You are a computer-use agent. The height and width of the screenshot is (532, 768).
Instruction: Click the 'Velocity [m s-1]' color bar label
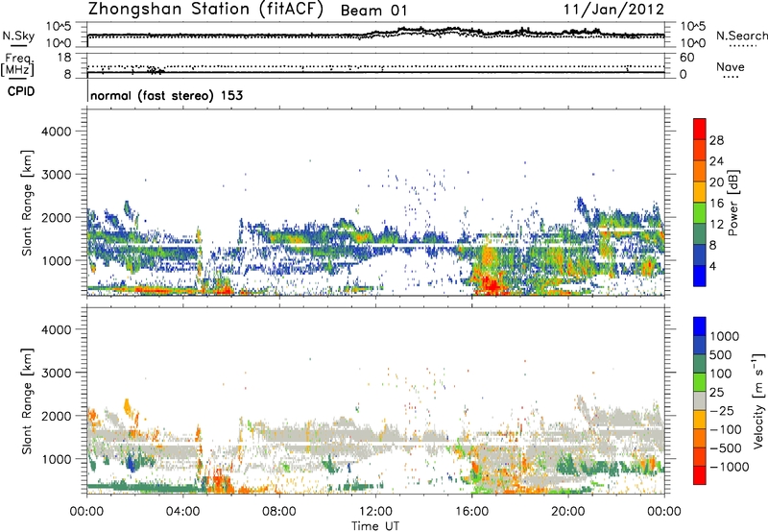[x=758, y=400]
